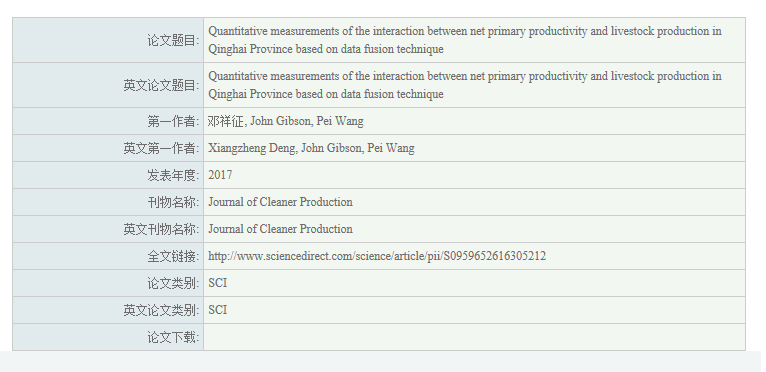Click the 英文第一作者 label
The width and height of the screenshot is (766, 372).
(x=162, y=148)
